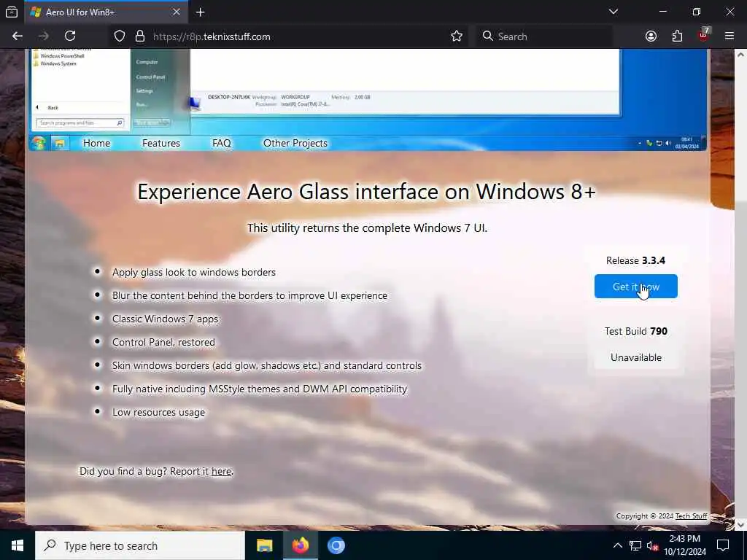The width and height of the screenshot is (747, 560).
Task: Click the taskbar Type here to search box
Action: [x=140, y=545]
